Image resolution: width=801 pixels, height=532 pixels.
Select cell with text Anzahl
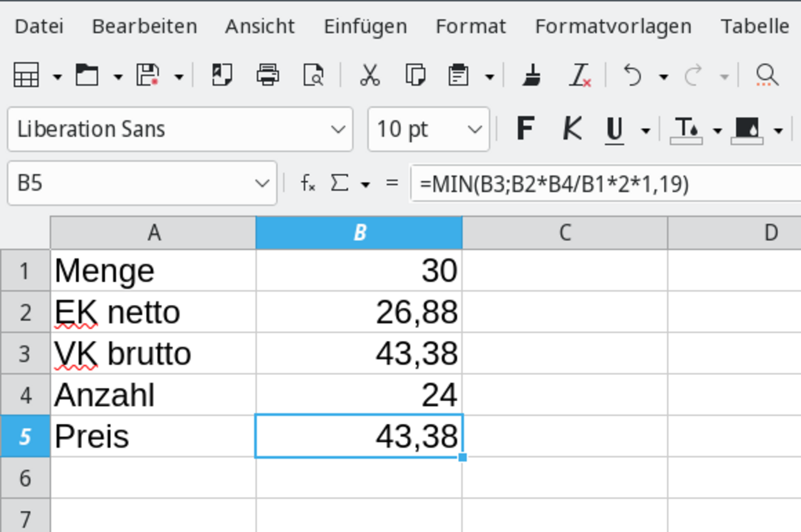coord(153,395)
